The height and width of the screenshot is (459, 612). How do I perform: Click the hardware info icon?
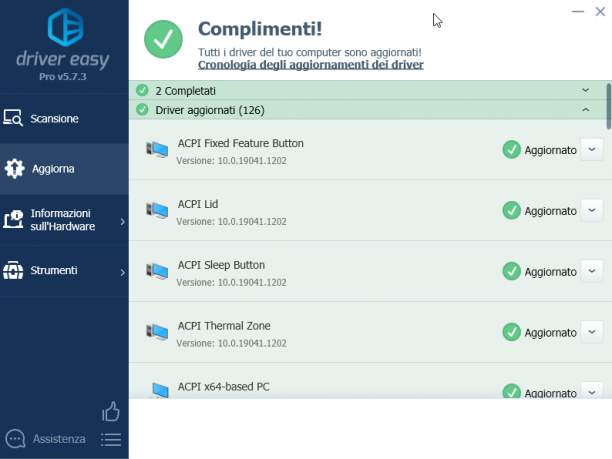13,219
